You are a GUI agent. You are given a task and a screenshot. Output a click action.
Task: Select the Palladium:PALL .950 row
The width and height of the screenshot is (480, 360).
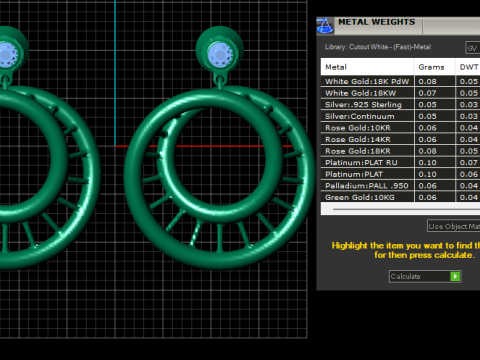click(x=400, y=186)
